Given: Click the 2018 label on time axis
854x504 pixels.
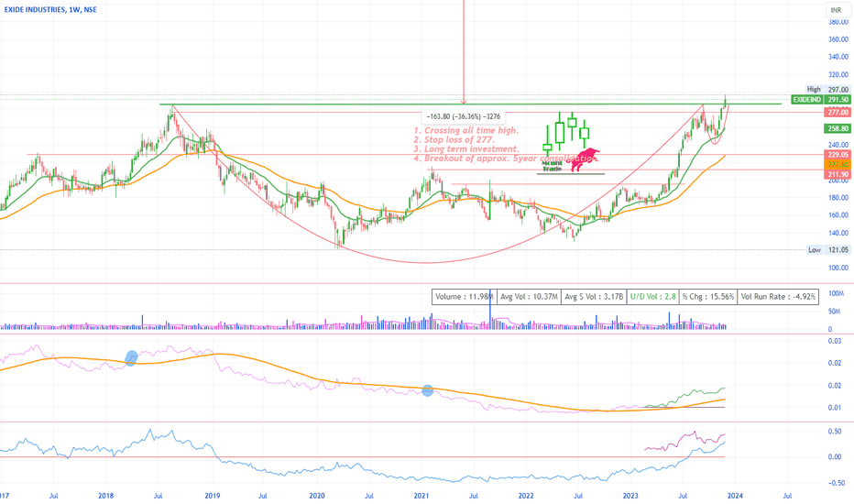Looking at the screenshot, I should 105,496.
